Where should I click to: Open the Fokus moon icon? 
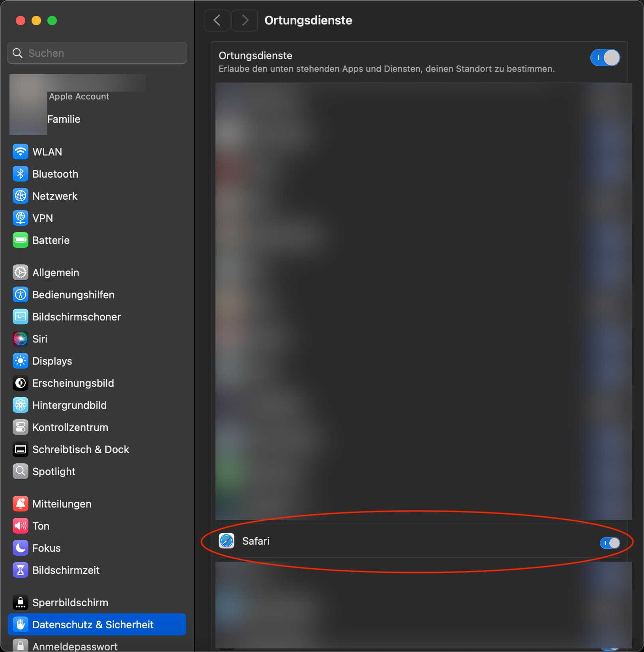[x=21, y=548]
